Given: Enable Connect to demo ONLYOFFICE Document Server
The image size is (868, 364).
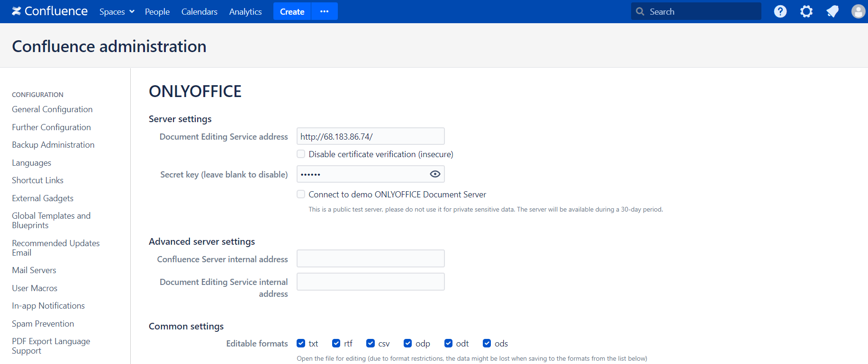Looking at the screenshot, I should point(301,194).
